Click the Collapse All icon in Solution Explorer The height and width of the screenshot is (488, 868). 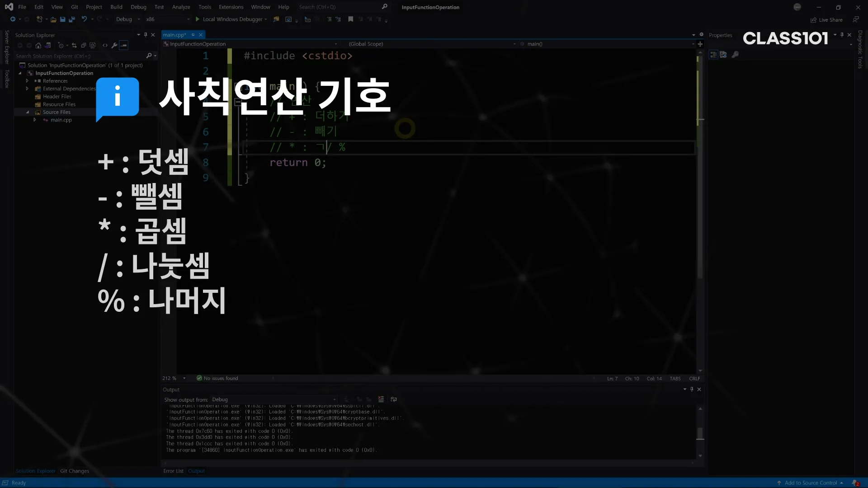click(x=84, y=46)
